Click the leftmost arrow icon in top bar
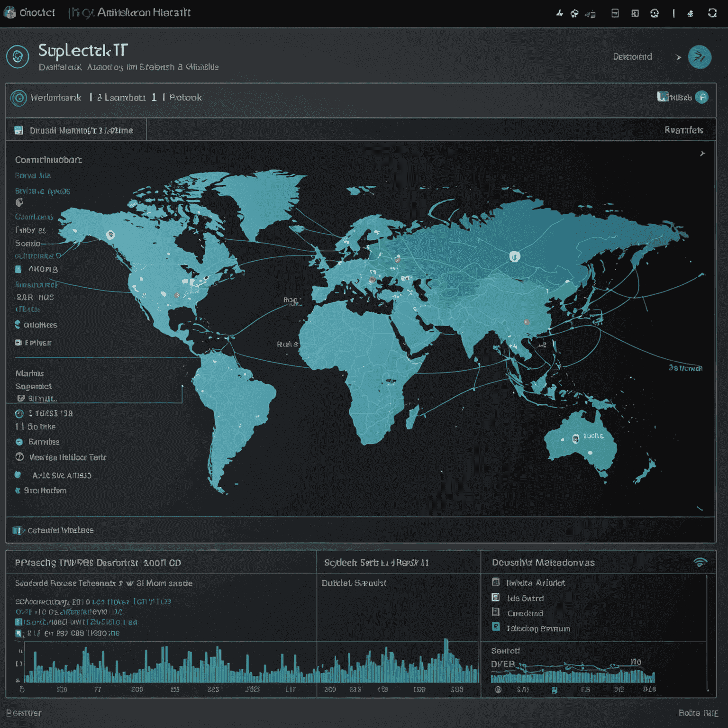Image resolution: width=728 pixels, height=728 pixels. pos(560,13)
